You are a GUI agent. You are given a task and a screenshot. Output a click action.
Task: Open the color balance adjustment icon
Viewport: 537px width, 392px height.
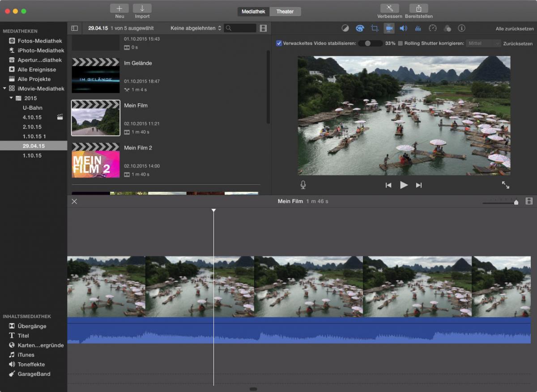pos(345,28)
